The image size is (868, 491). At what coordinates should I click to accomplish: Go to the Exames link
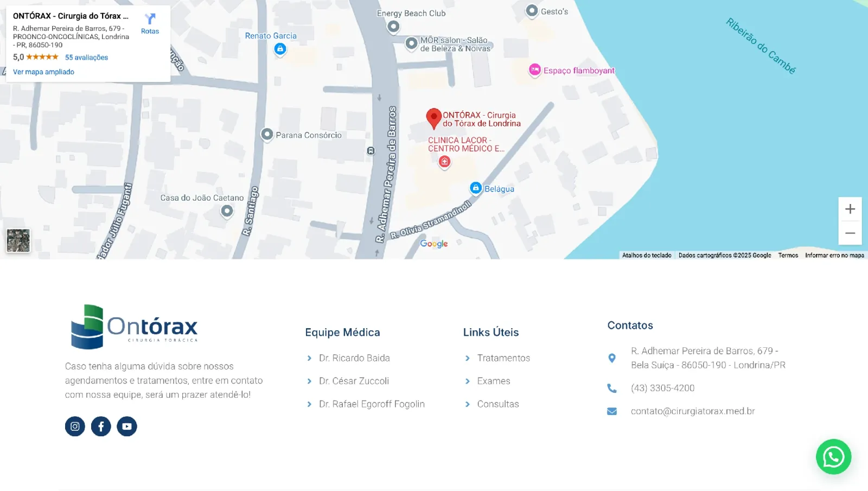tap(494, 381)
